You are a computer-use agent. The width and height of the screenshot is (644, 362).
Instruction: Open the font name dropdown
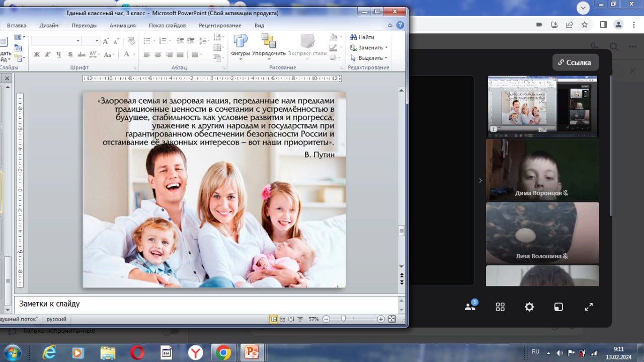click(78, 41)
